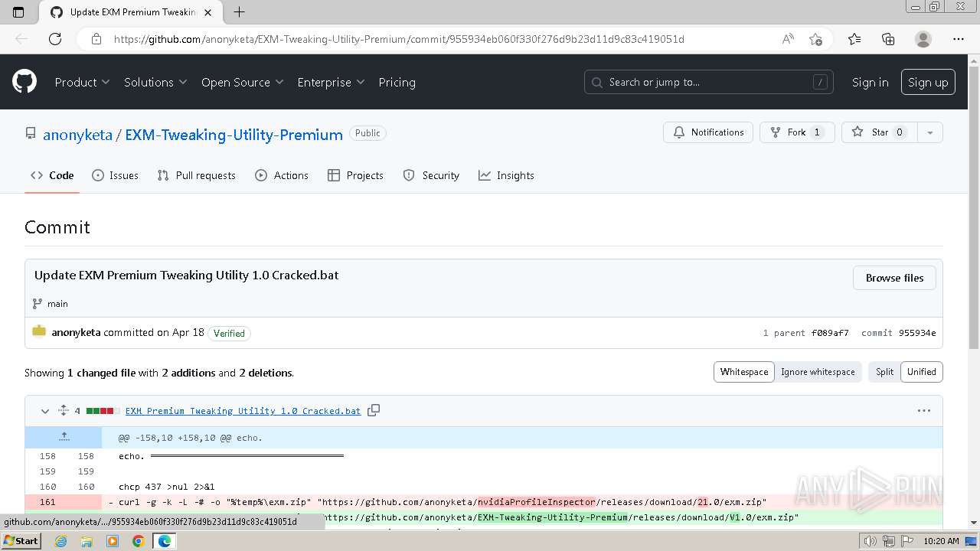This screenshot has height=551, width=980.
Task: Star the repository
Action: (879, 132)
